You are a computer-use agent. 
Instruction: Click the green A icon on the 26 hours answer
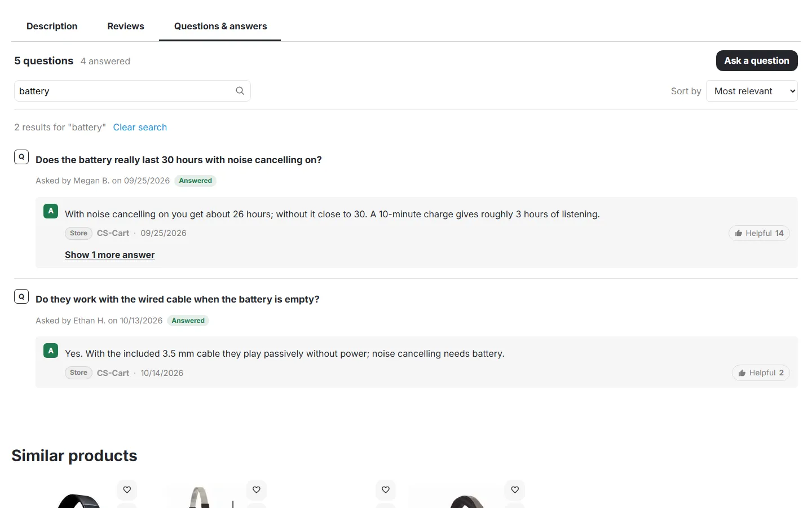(x=51, y=211)
